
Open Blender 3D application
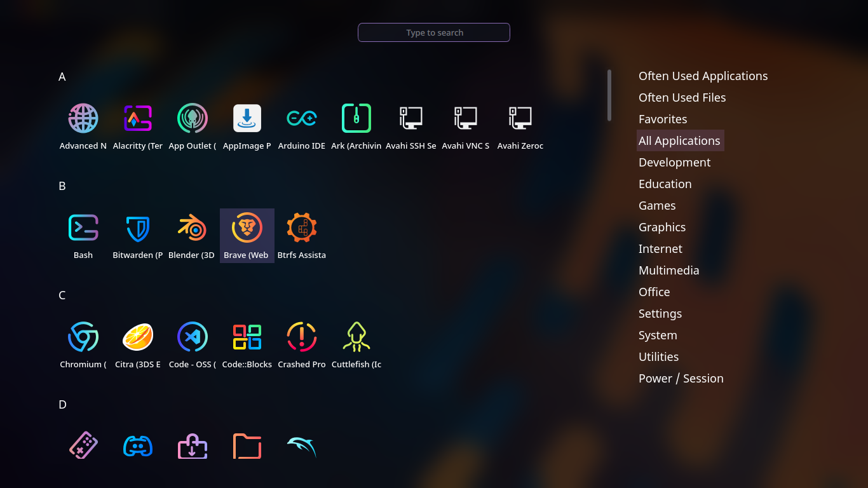(x=192, y=228)
